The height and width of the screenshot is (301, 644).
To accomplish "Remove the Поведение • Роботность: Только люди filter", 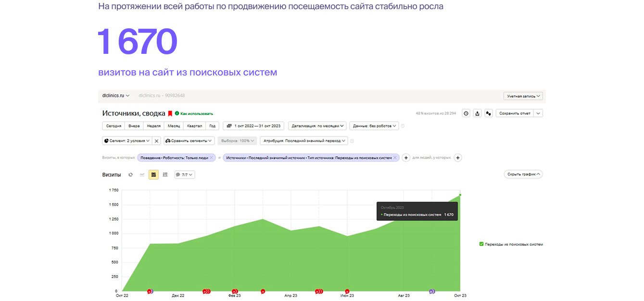I will [211, 158].
